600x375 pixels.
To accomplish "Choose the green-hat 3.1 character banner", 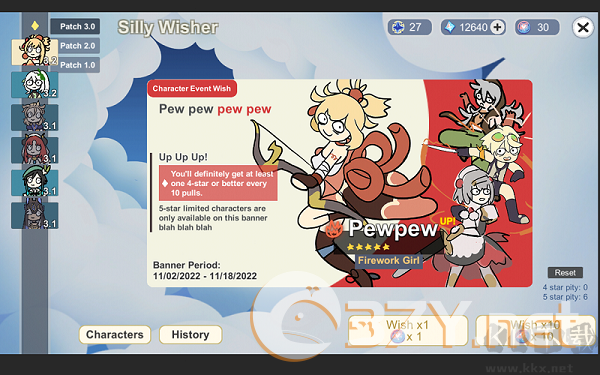I will click(x=34, y=183).
